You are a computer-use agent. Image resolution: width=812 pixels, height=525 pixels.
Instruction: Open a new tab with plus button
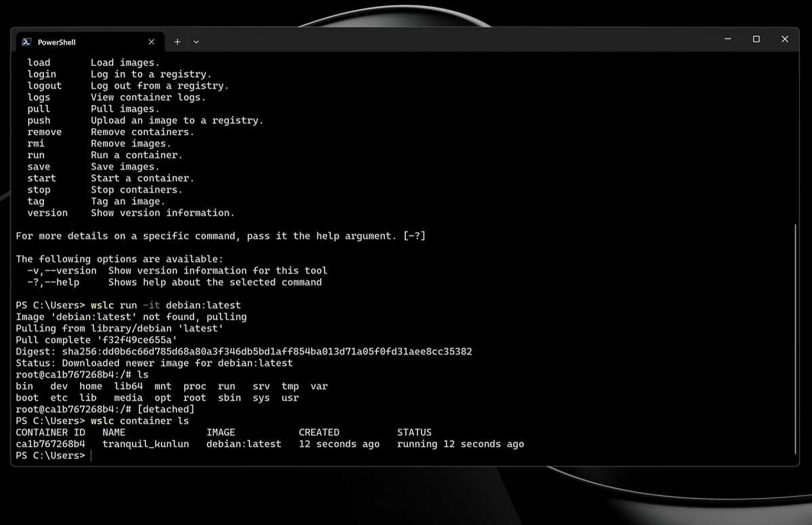point(177,41)
